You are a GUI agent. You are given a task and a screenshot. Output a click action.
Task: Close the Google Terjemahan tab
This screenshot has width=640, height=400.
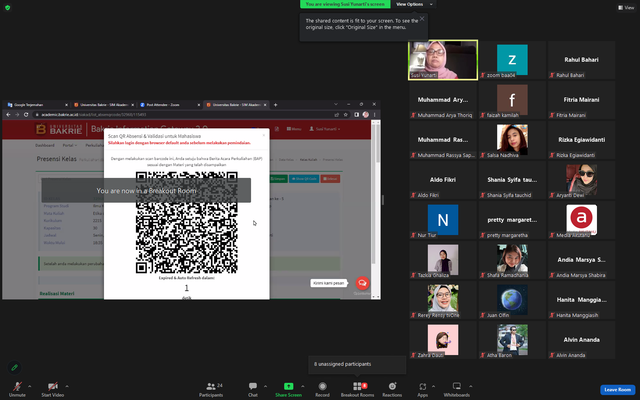67,105
